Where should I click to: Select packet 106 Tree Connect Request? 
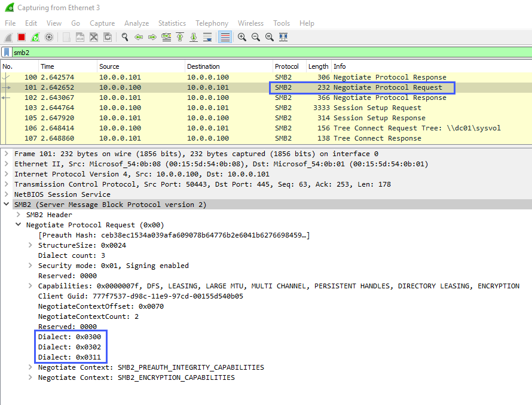(267, 128)
